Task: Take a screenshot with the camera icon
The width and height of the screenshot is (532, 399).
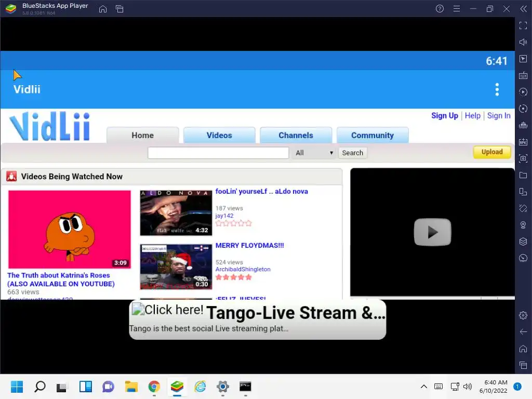Action: pos(523,158)
